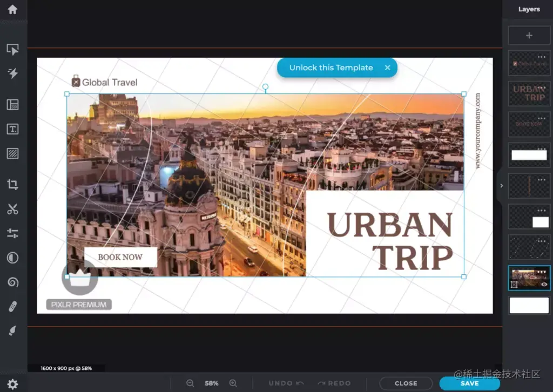Viewport: 553px width, 392px height.
Task: Open options dots on URBAN TRIP layer
Action: 542,87
